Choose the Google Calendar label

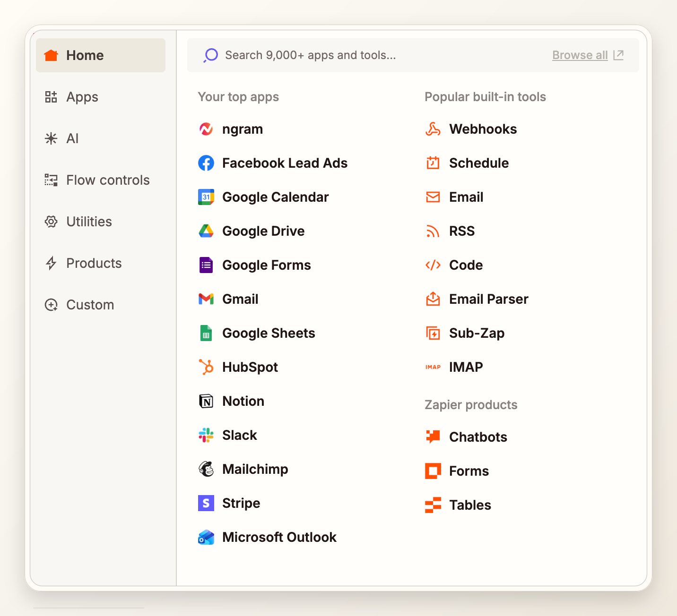(276, 197)
